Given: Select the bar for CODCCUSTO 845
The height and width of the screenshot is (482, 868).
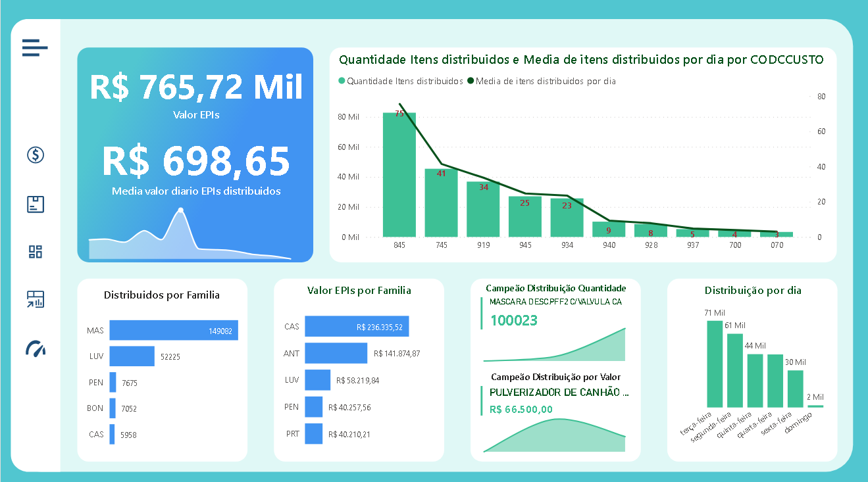Looking at the screenshot, I should tap(399, 174).
